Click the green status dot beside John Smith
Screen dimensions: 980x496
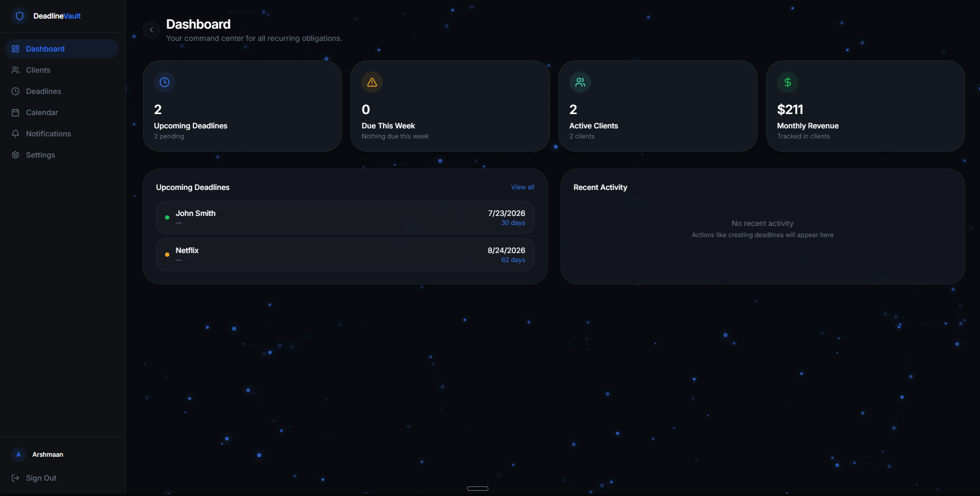(167, 217)
